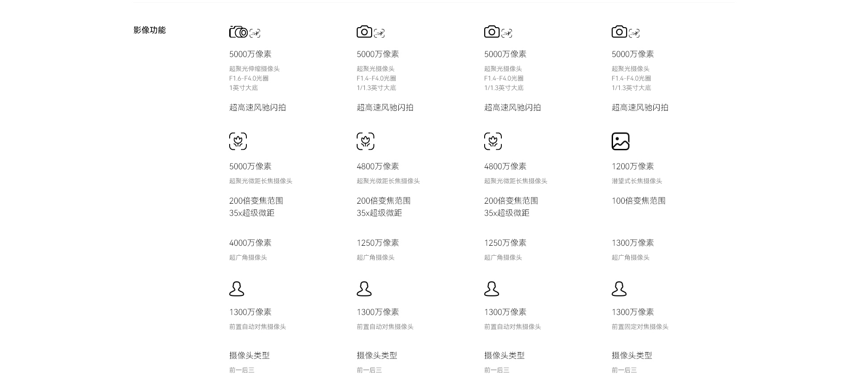Click the 100倍变焦范围 text
The image size is (868, 391).
coord(639,201)
